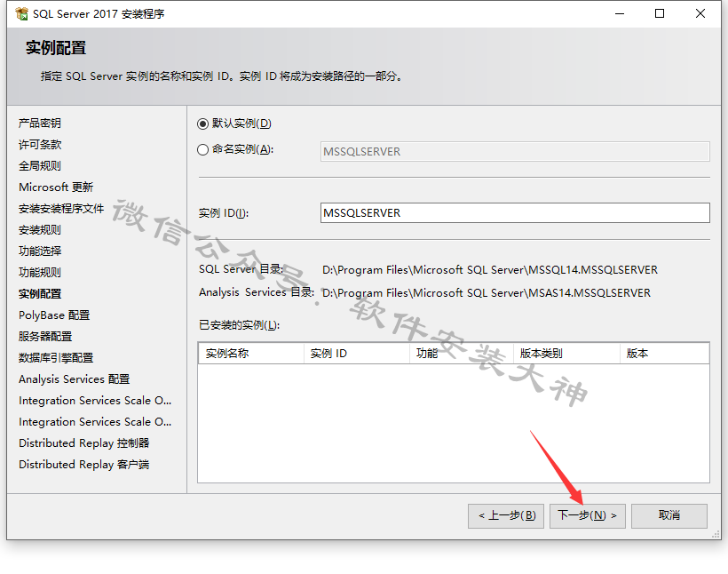Image resolution: width=728 pixels, height=574 pixels.
Task: Click the 版本 column header
Action: tap(664, 354)
